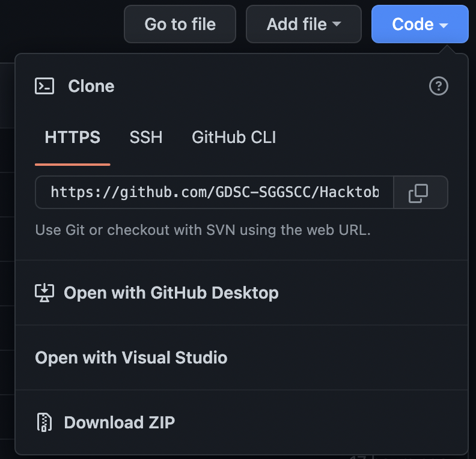
Task: Click the terminal icon beside Clone
Action: coord(44,86)
